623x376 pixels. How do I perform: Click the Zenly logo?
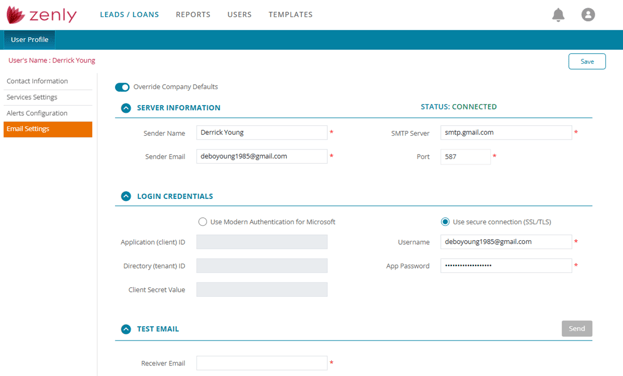click(42, 15)
